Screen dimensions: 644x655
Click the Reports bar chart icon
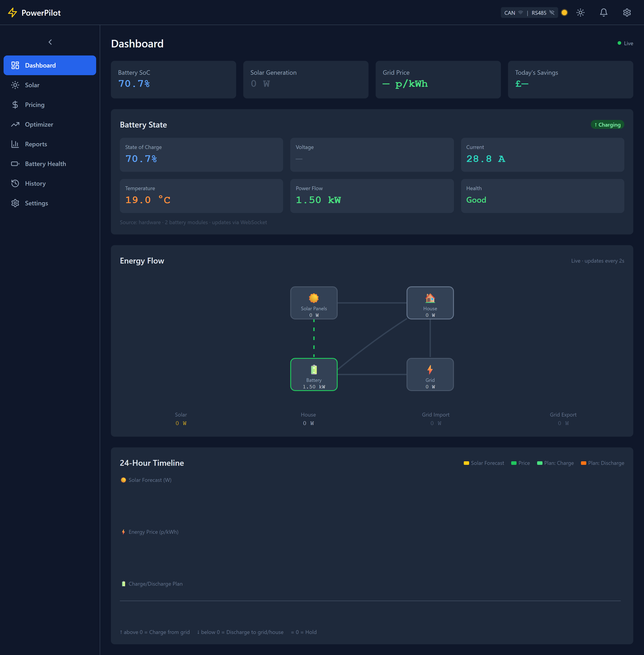(x=15, y=144)
